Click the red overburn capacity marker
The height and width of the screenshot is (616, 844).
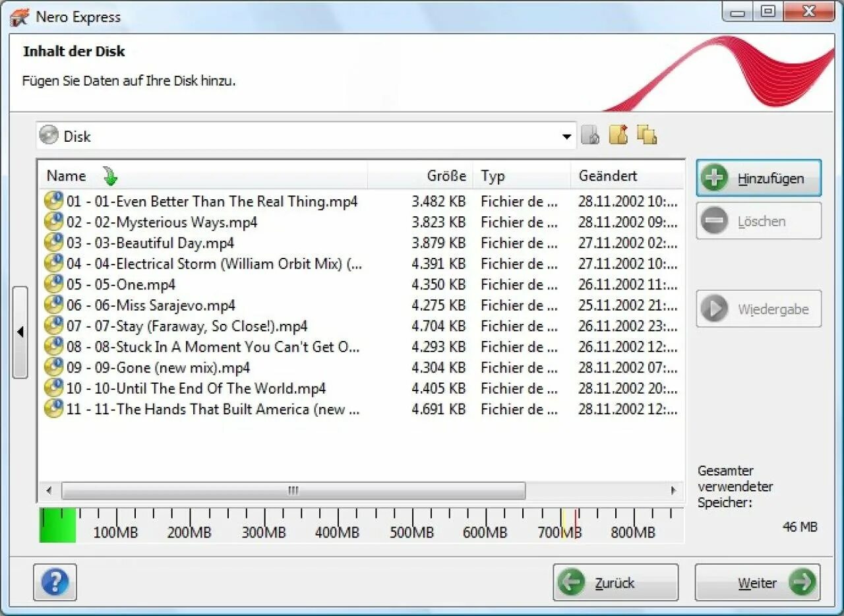(576, 525)
